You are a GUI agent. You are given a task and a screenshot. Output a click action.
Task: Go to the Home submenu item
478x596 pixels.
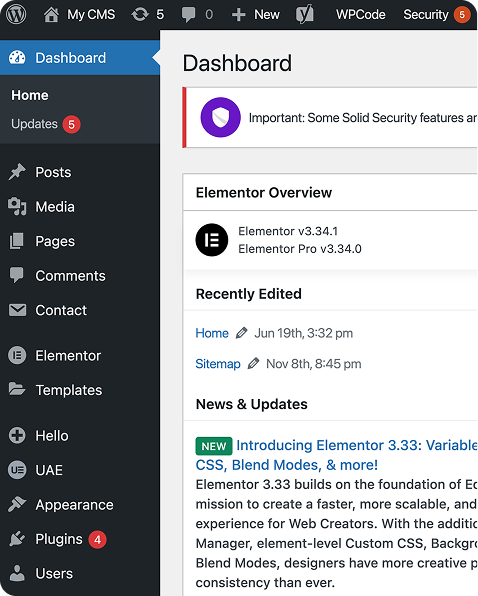pos(30,95)
